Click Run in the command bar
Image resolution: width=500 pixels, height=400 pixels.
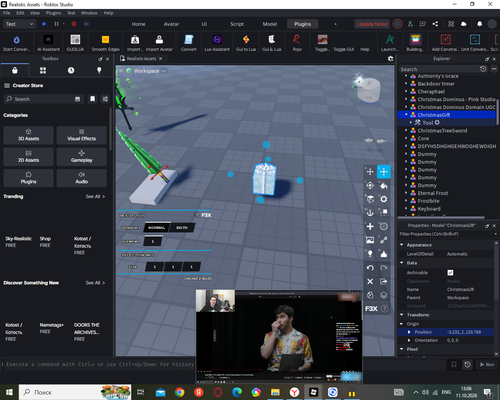487,364
